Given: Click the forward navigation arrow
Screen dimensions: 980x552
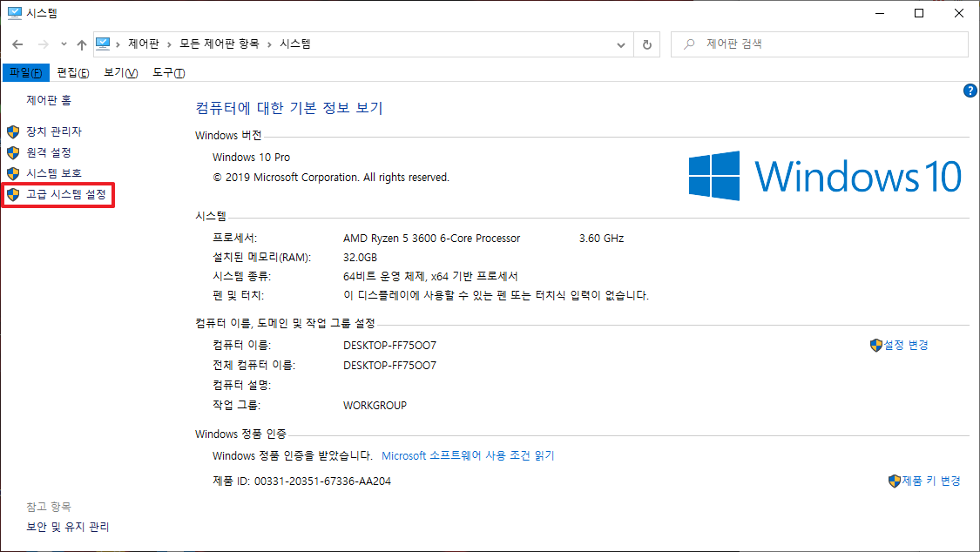Looking at the screenshot, I should tap(44, 44).
